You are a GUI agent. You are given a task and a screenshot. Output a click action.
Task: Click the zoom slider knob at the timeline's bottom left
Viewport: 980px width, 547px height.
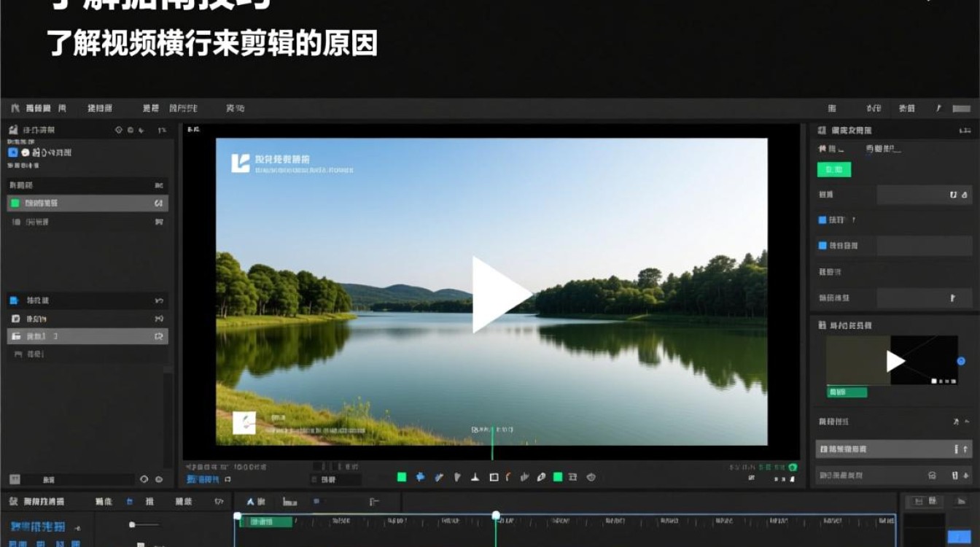tap(132, 524)
